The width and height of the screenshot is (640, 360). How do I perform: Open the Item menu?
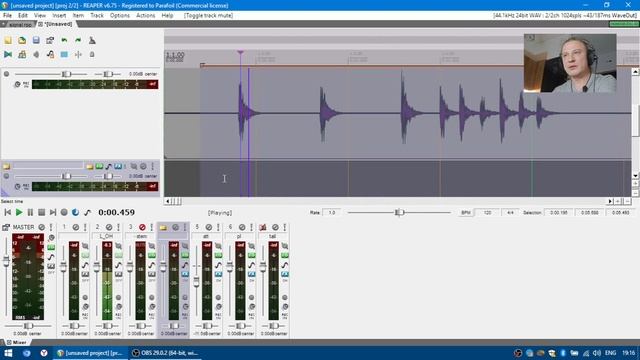78,16
